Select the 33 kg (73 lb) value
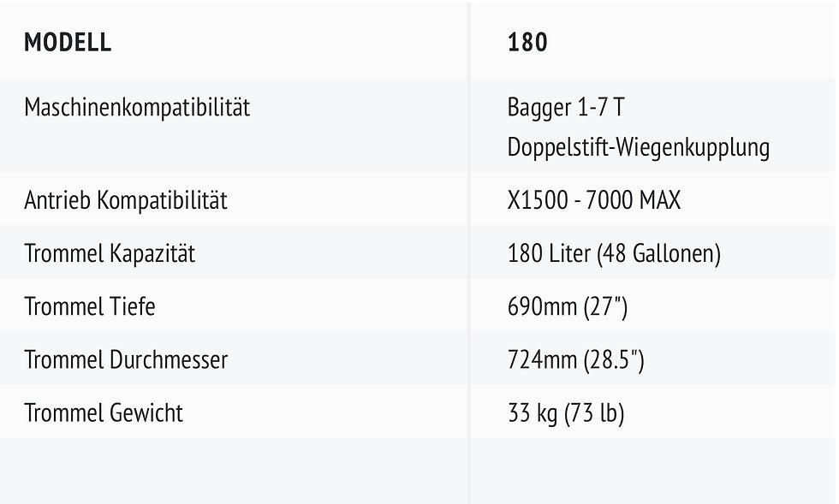 (566, 413)
